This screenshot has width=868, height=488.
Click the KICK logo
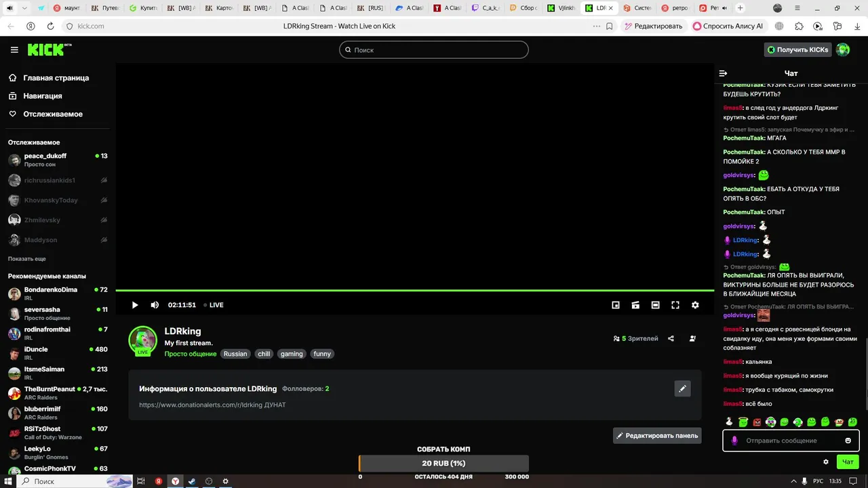(49, 49)
